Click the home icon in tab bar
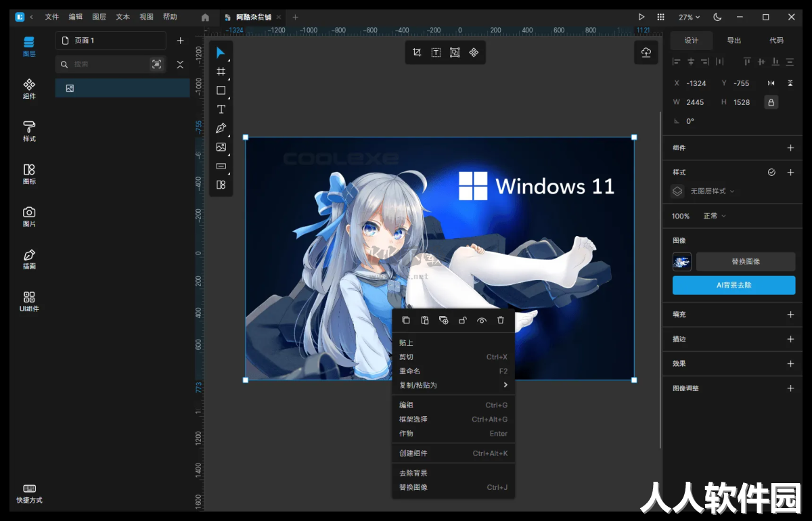The height and width of the screenshot is (521, 812). point(205,17)
